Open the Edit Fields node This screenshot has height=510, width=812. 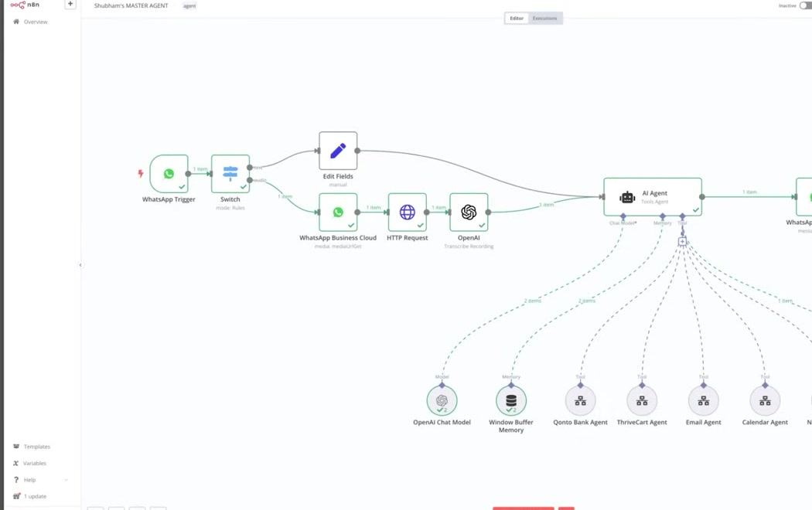pos(337,149)
